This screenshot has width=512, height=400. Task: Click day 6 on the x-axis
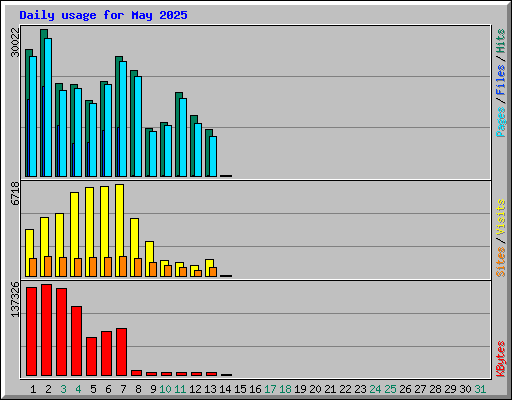108,389
